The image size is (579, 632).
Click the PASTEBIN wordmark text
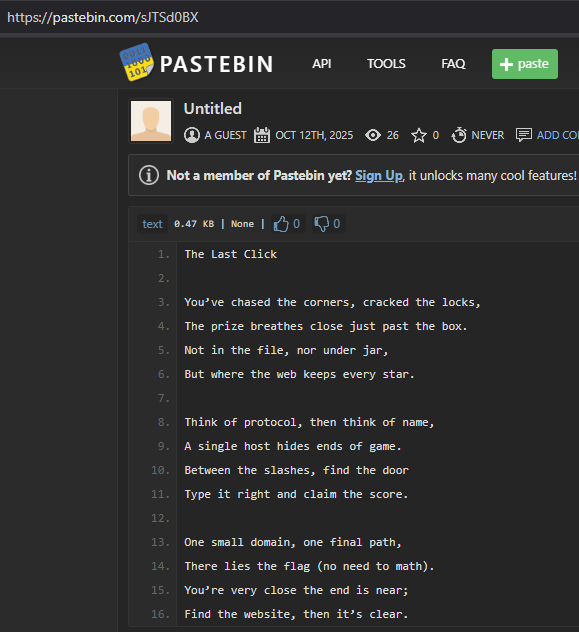(217, 64)
